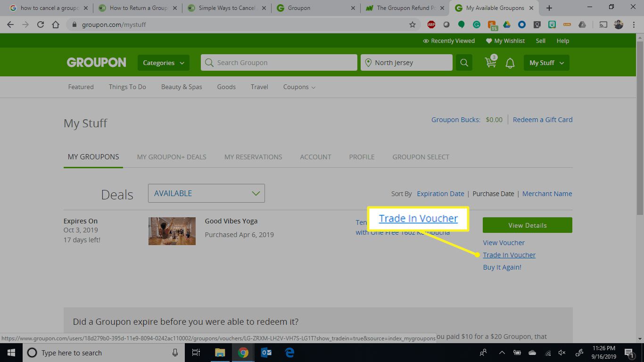Open the colored Google Drive extension
The image size is (644, 362).
point(507,25)
